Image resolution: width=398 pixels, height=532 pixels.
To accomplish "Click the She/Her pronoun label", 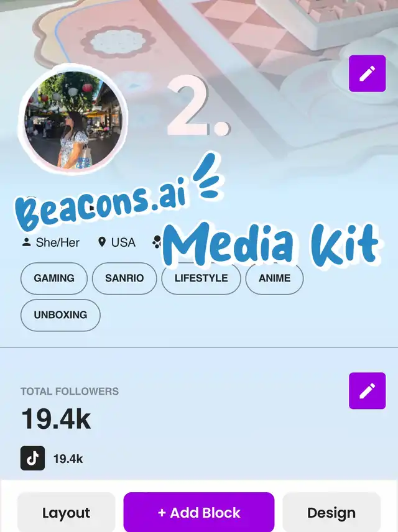I will coord(57,242).
